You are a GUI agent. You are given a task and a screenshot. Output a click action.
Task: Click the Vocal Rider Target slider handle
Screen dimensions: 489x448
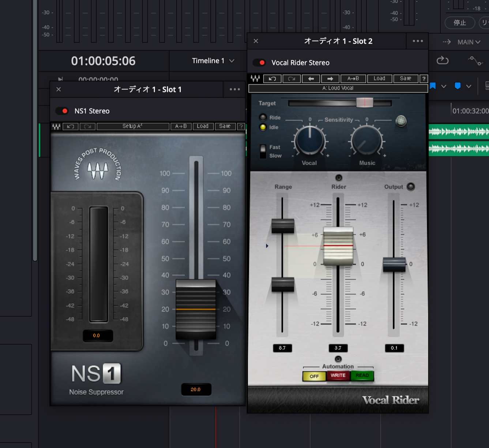point(365,103)
